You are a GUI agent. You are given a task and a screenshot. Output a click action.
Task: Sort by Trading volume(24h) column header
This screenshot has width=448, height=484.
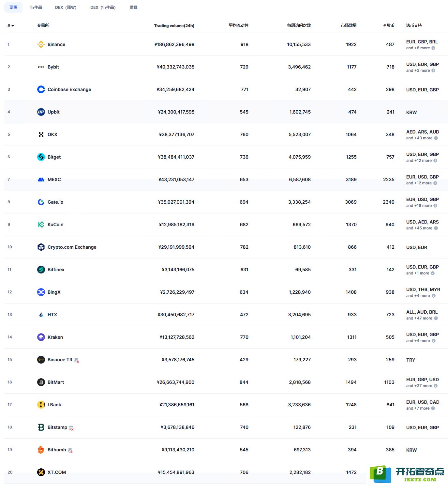click(x=174, y=25)
